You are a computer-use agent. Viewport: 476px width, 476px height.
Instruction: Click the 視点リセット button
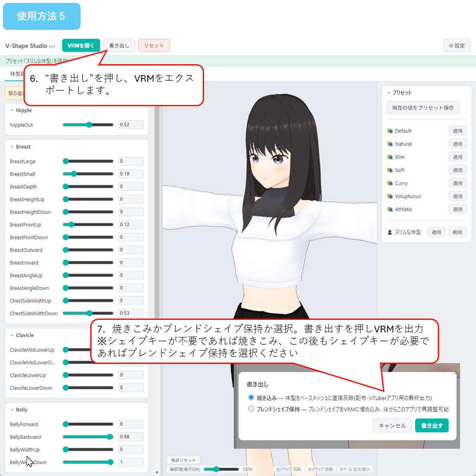tap(183, 460)
